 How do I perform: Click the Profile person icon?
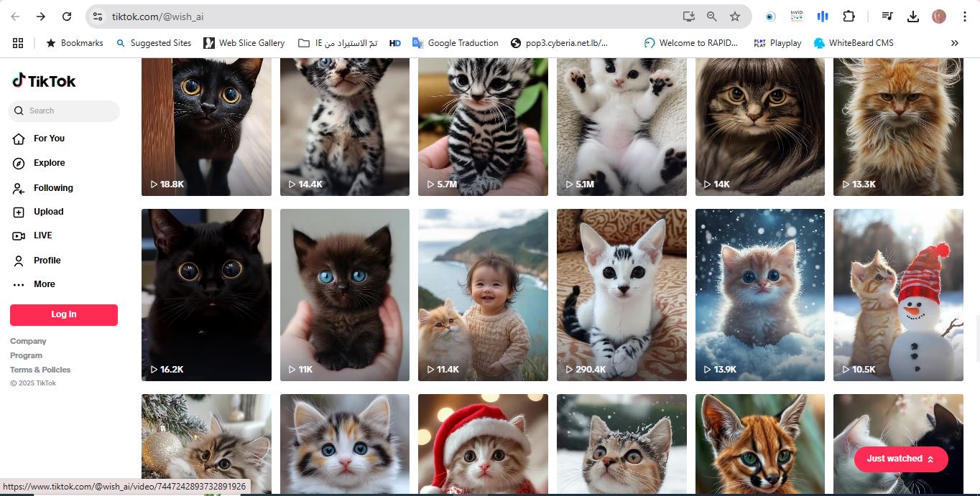(19, 261)
